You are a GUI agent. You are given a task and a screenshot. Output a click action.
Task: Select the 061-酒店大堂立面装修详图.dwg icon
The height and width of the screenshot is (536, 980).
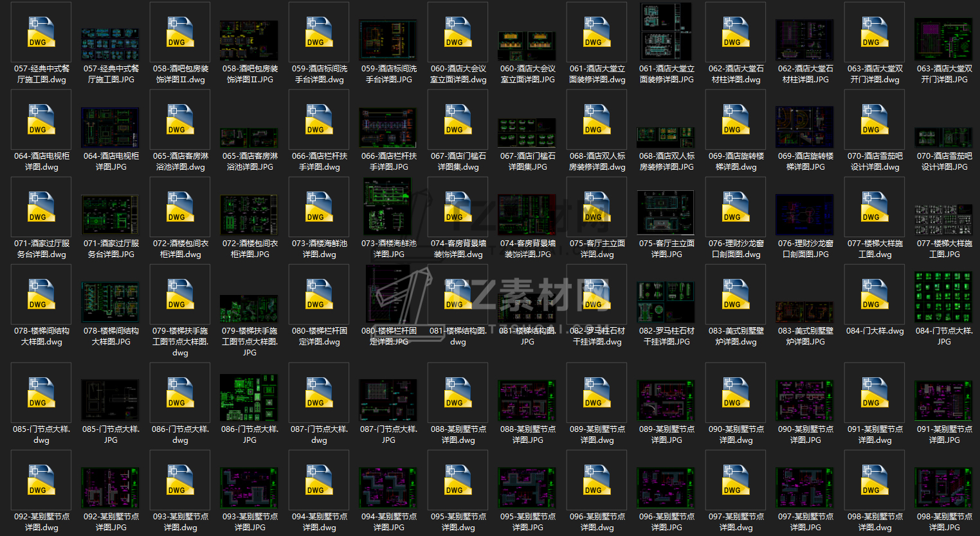point(597,32)
